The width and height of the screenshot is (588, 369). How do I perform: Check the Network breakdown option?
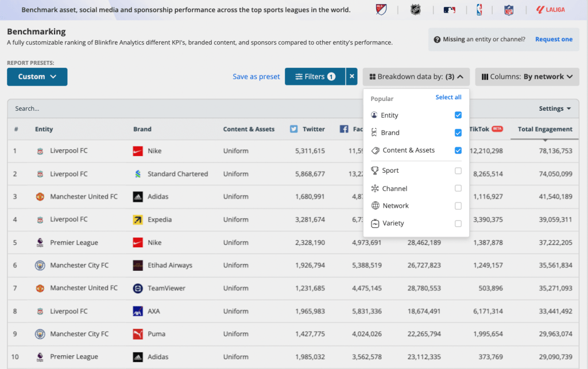[458, 205]
